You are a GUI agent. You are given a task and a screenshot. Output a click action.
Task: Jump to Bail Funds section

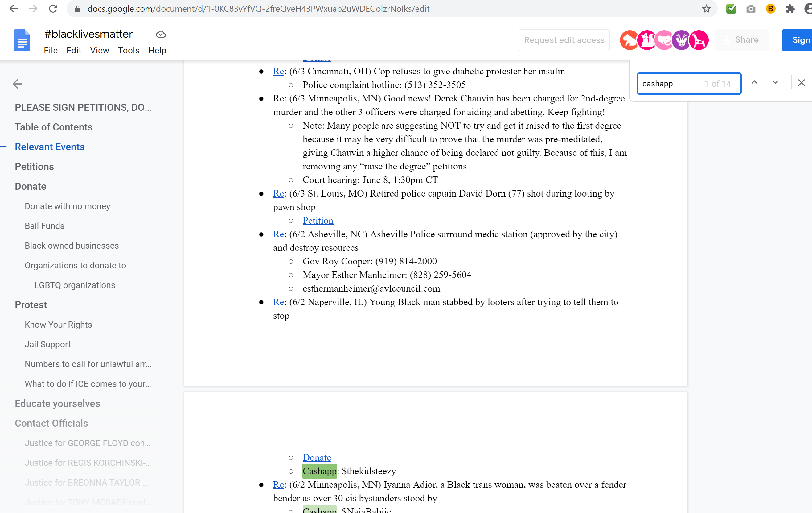[44, 226]
